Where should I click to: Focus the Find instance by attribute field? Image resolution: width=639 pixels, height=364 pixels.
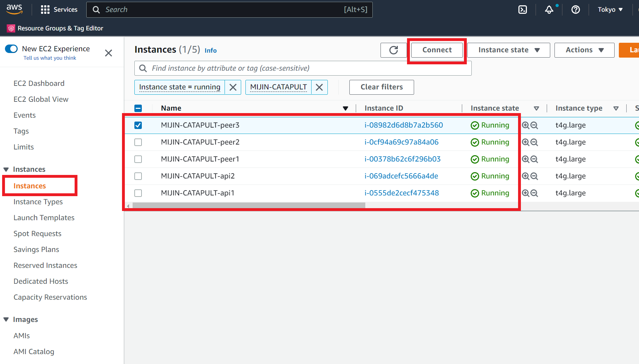[x=303, y=68]
